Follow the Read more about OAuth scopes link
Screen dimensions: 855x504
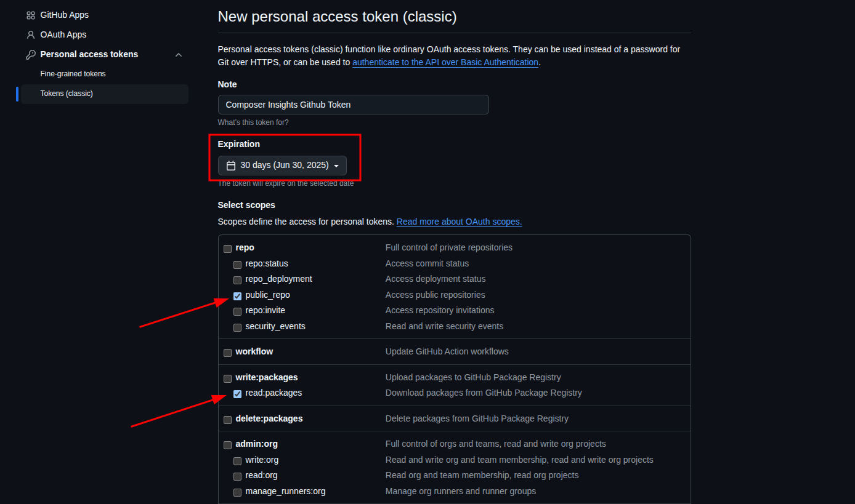point(459,222)
